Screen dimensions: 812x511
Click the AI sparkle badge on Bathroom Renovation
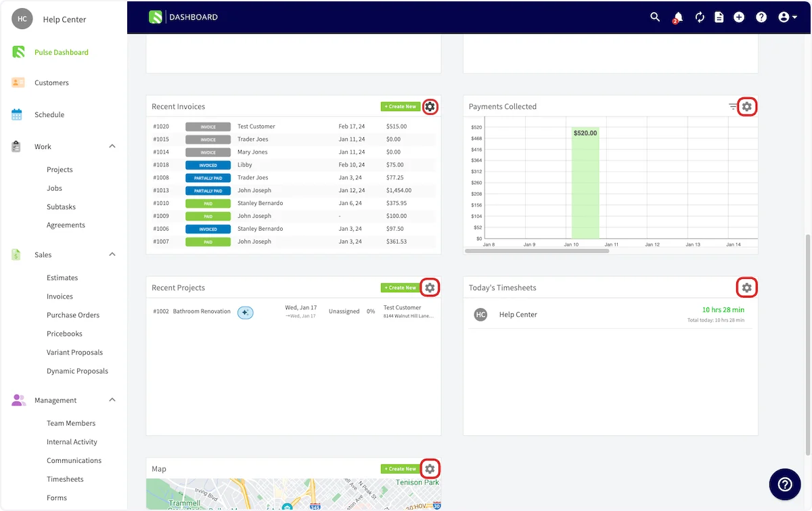click(x=245, y=312)
